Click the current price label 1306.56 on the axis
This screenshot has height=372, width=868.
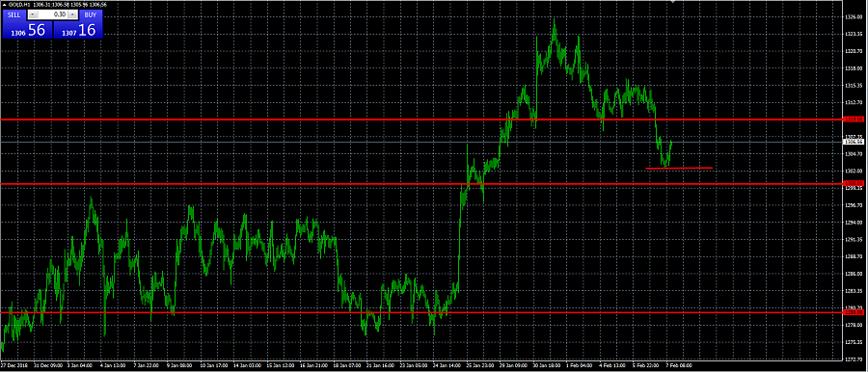[853, 142]
